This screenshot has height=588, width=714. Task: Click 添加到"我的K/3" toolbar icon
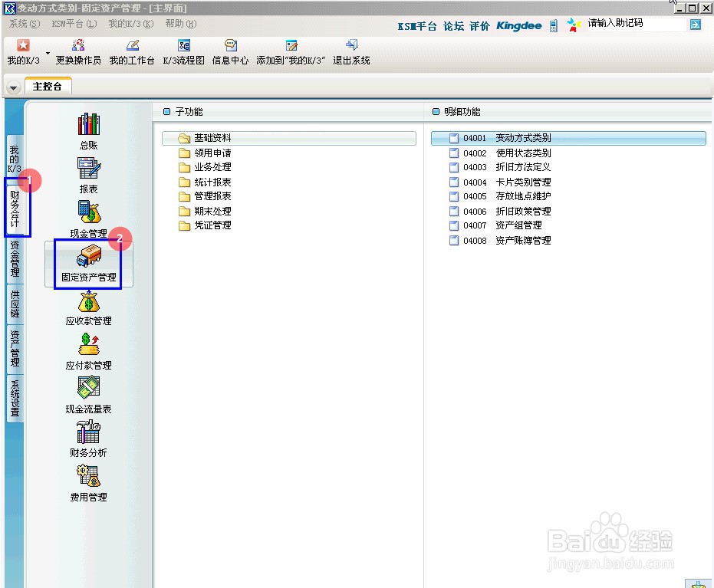click(291, 52)
